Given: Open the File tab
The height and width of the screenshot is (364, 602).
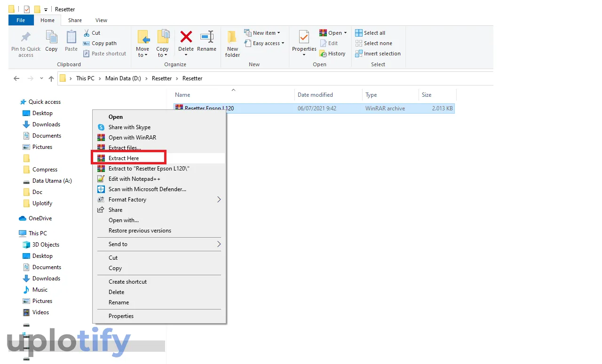Looking at the screenshot, I should coord(21,20).
